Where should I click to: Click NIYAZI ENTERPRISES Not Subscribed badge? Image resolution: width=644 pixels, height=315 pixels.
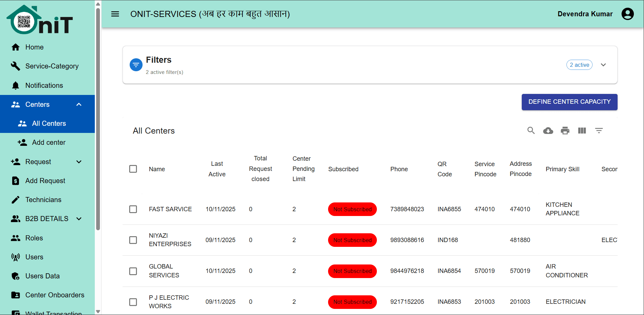(352, 240)
